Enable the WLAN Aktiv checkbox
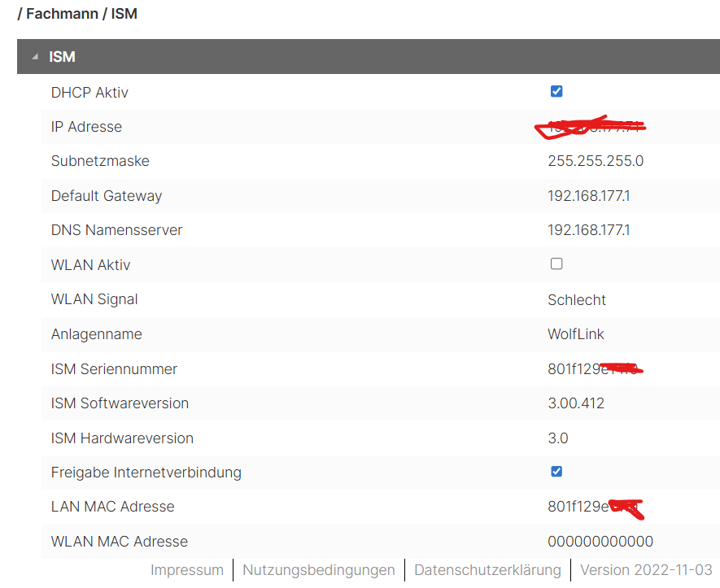This screenshot has height=588, width=720. click(x=556, y=264)
